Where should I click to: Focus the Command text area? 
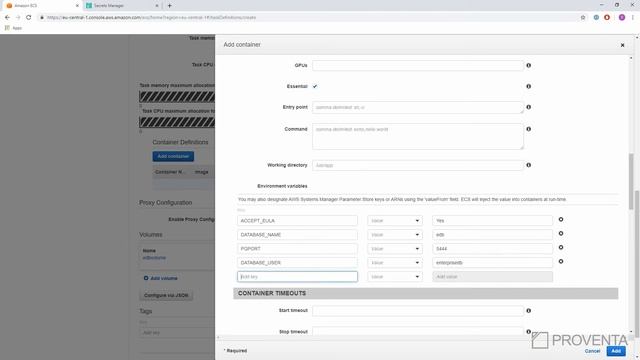(418, 136)
